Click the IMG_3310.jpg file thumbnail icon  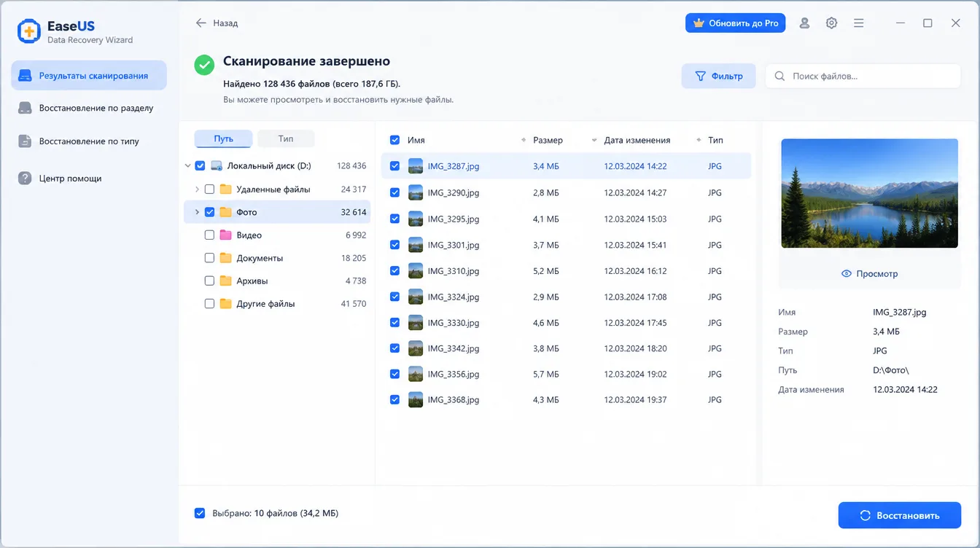click(x=416, y=271)
